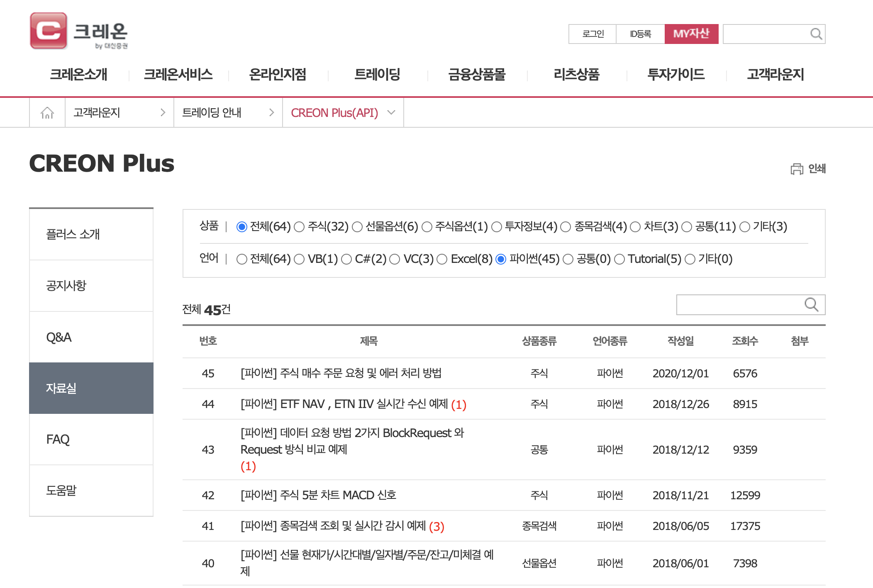This screenshot has height=588, width=873.
Task: Select language filter 파이썬(45) radio
Action: [x=501, y=259]
